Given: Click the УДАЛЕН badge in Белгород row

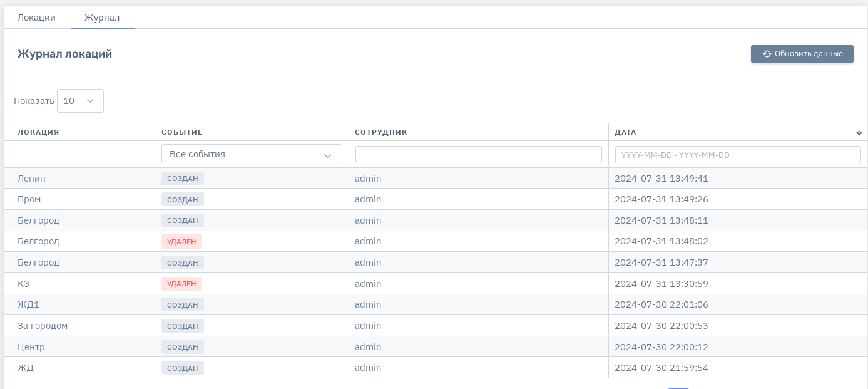Looking at the screenshot, I should pyautogui.click(x=181, y=241).
